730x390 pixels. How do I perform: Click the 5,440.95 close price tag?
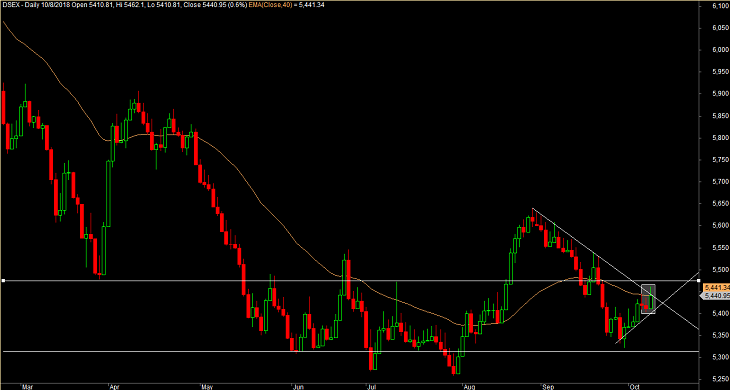click(716, 295)
